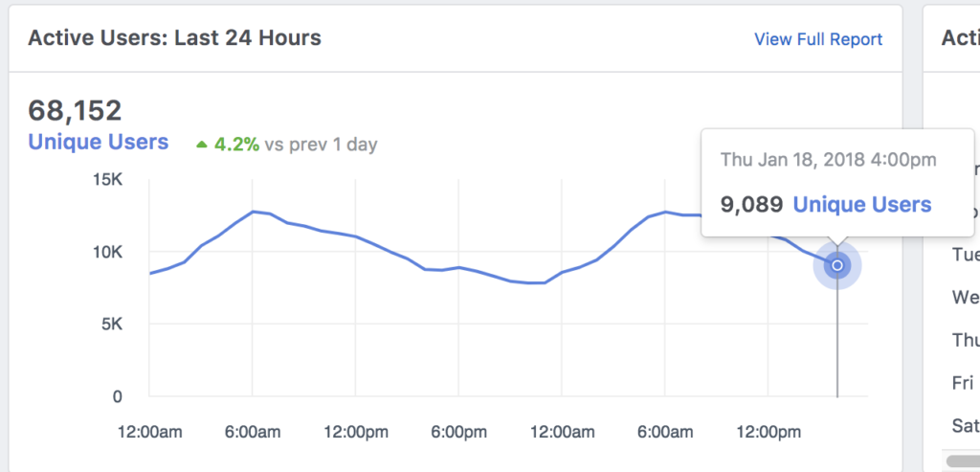This screenshot has width=980, height=472.
Task: Select the 4.2% change percentage
Action: click(x=236, y=145)
